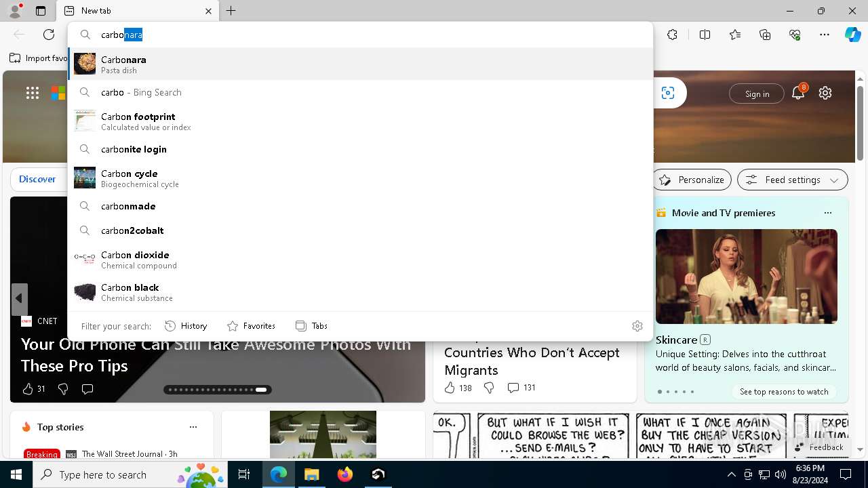Click the taskbar search box
This screenshot has width=868, height=488.
point(132,474)
